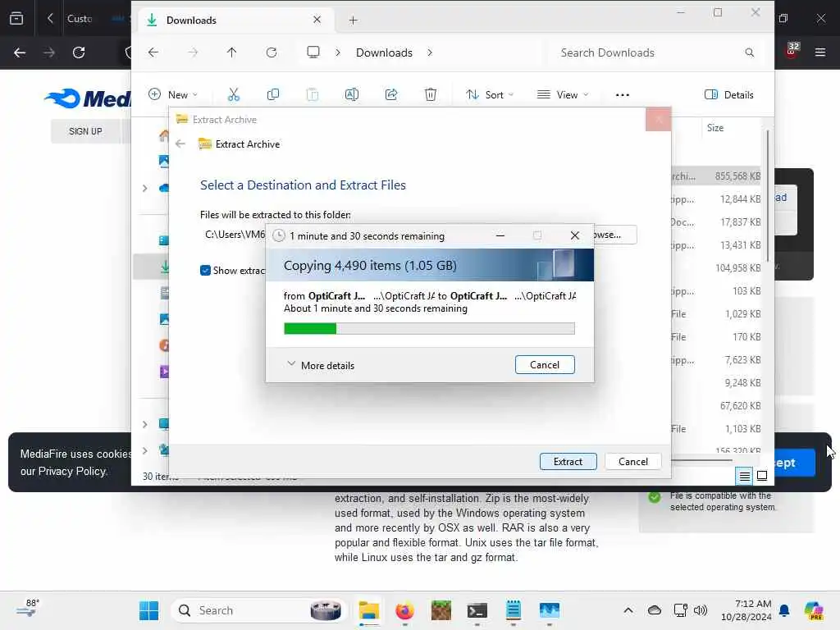This screenshot has height=630, width=840.
Task: Switch to details list view icon
Action: click(745, 476)
